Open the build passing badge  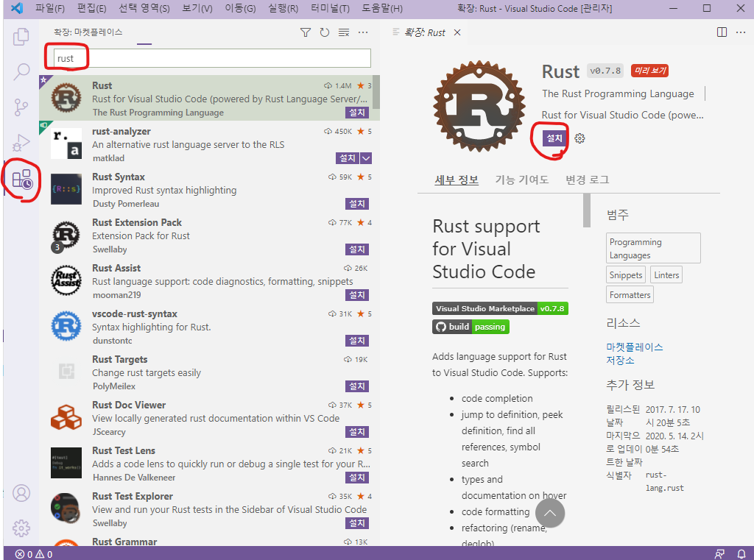point(471,327)
